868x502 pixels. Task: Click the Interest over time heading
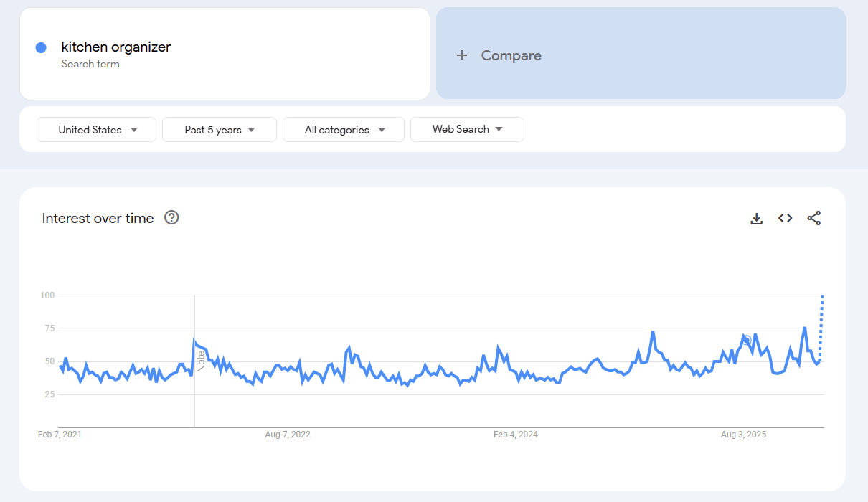[x=98, y=218]
